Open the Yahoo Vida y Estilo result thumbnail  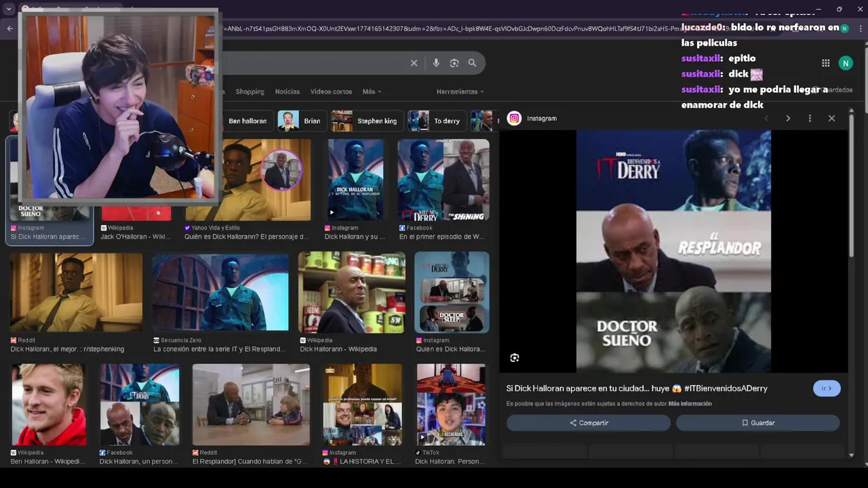pos(248,180)
